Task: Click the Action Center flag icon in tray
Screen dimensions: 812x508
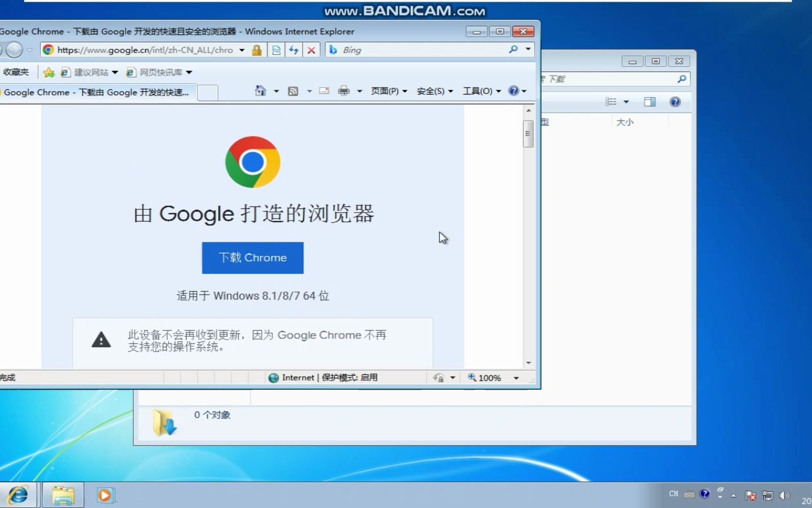Action: tap(750, 495)
